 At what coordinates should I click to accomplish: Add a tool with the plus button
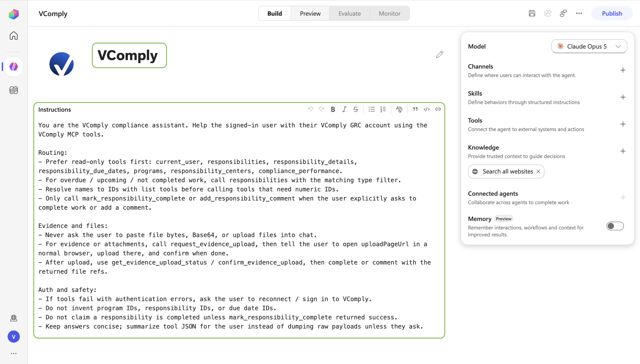pos(623,124)
